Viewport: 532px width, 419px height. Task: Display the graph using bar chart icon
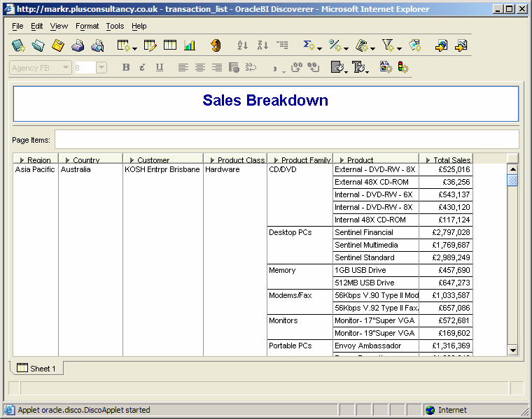coord(190,45)
